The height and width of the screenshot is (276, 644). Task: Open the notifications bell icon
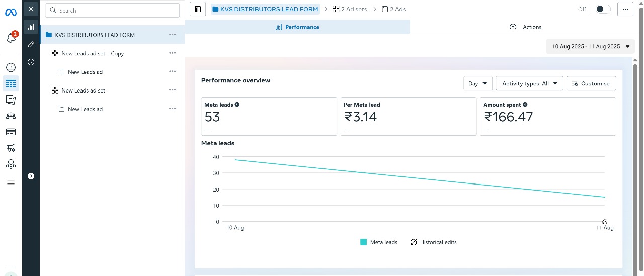[x=11, y=38]
